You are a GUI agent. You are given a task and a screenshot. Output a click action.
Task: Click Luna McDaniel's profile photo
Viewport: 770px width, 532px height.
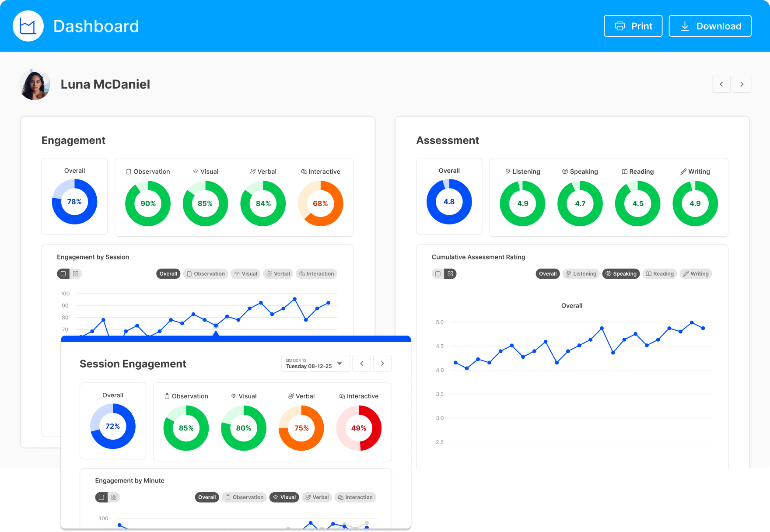35,84
